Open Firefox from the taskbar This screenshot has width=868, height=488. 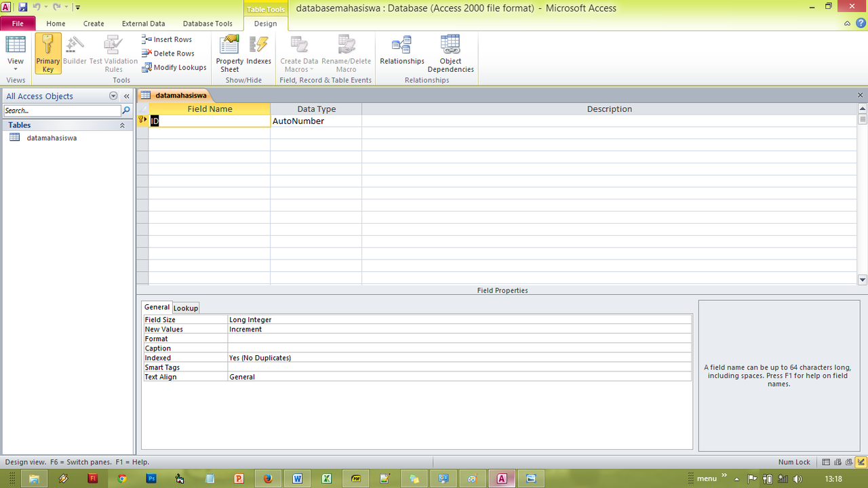pyautogui.click(x=268, y=478)
